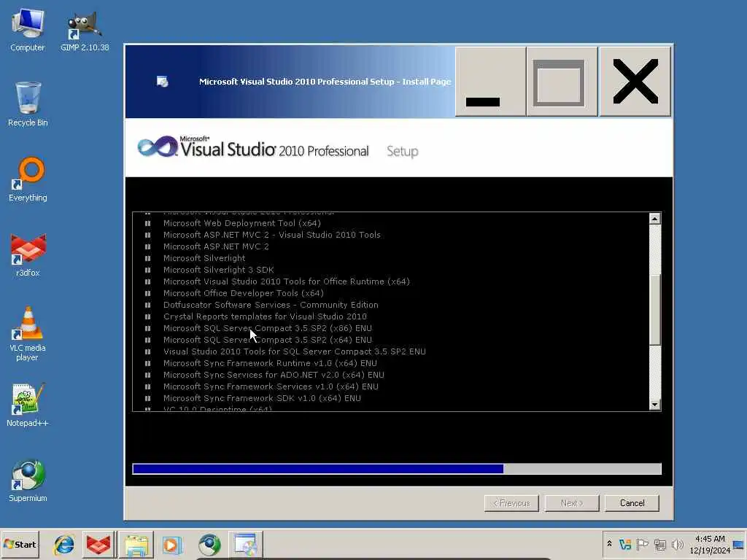Maximize the Visual Studio setup window
The width and height of the screenshot is (747, 560).
pos(562,82)
